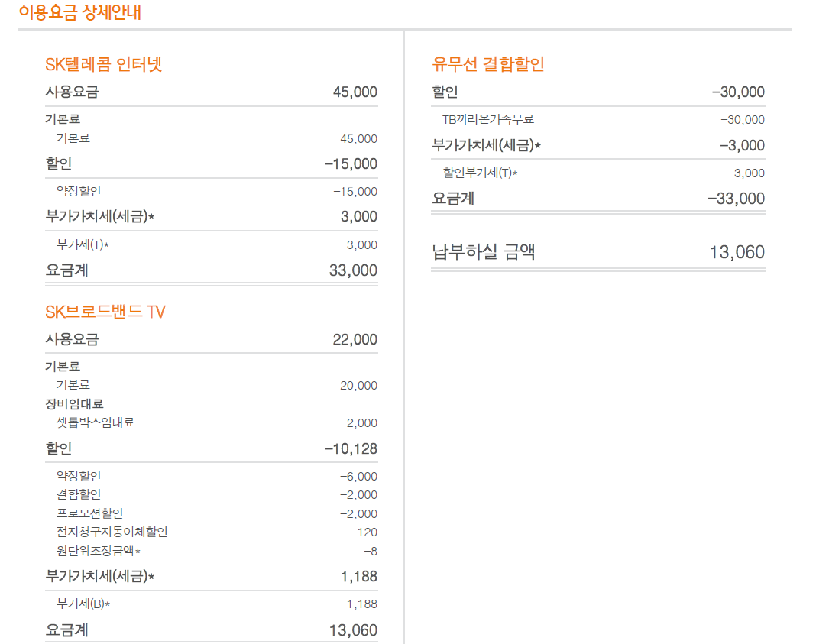Click the 유무선 결합할인 section title
This screenshot has height=644, width=816.
[488, 64]
